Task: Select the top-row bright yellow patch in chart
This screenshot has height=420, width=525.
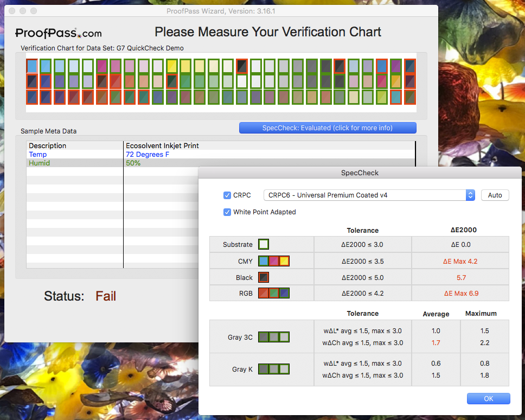Action: pyautogui.click(x=172, y=66)
